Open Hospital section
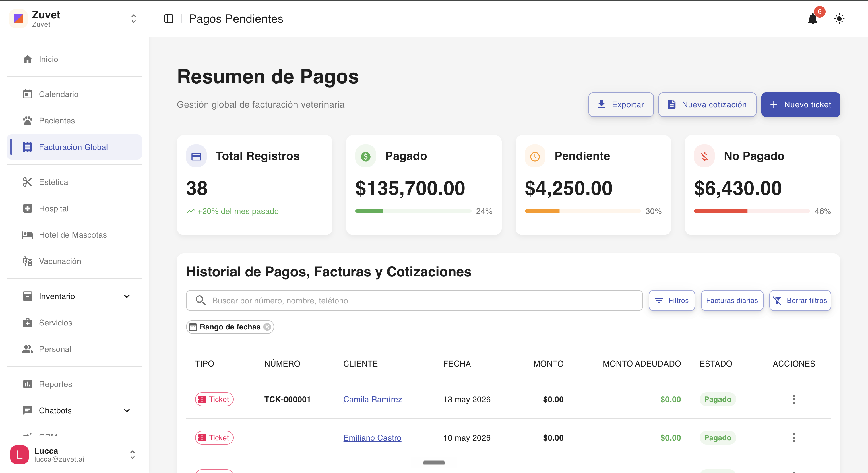 [x=74, y=208]
